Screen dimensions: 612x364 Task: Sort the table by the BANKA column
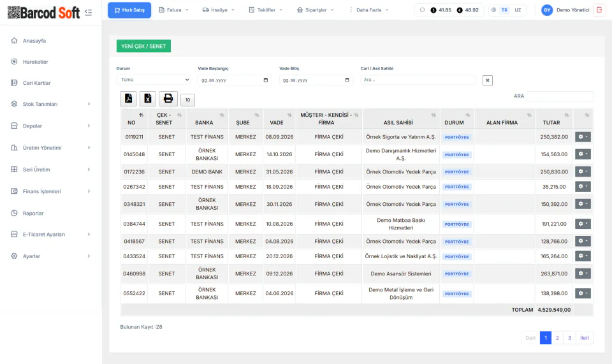(x=207, y=119)
